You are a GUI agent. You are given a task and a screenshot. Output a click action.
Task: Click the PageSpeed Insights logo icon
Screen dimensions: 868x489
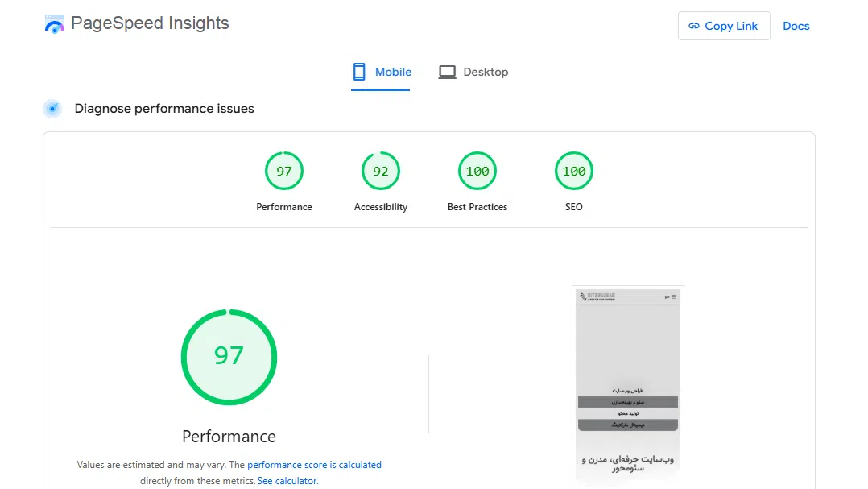pos(54,25)
